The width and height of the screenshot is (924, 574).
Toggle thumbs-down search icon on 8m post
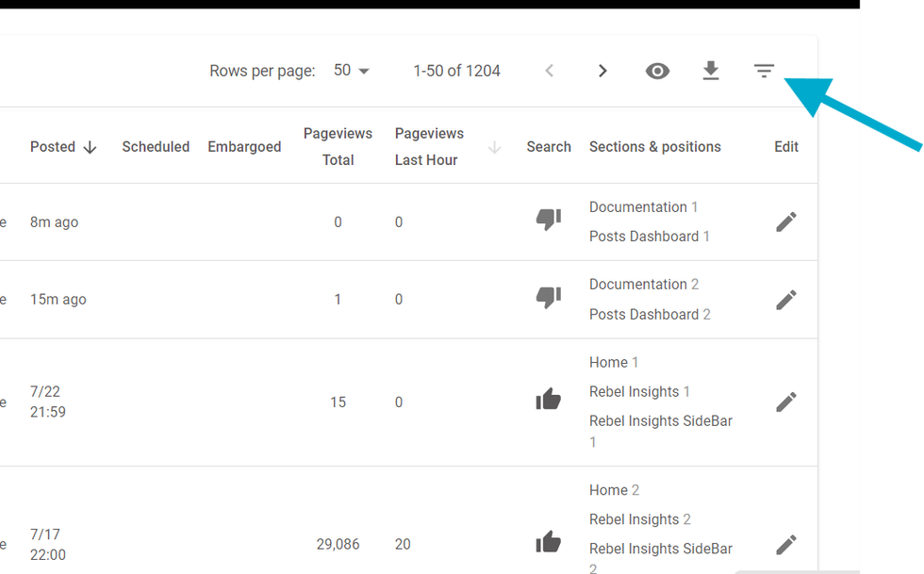pos(548,220)
